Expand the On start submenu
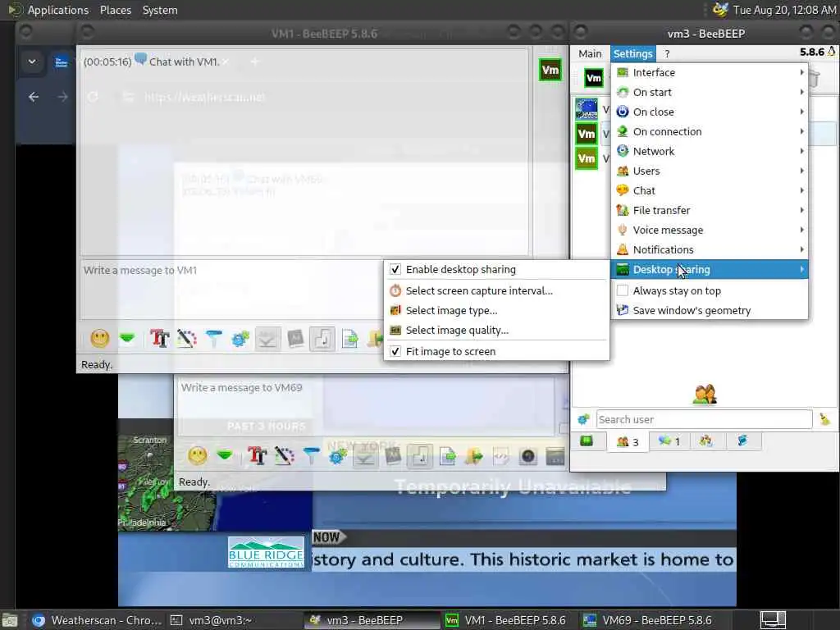The height and width of the screenshot is (630, 840). pos(710,92)
